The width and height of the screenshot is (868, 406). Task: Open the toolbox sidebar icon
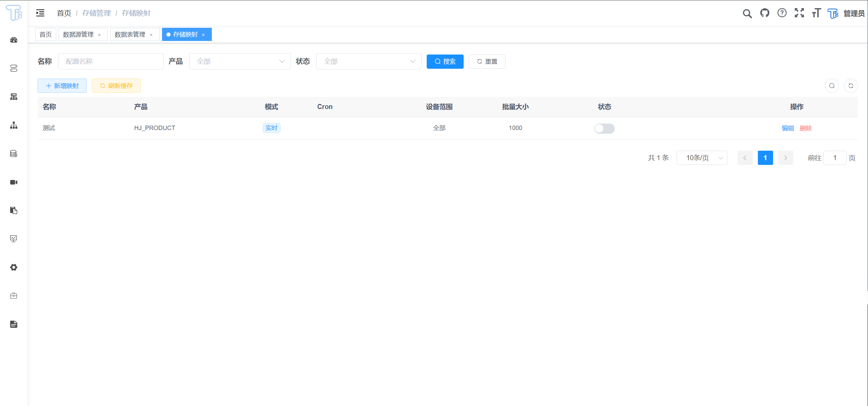(x=14, y=296)
